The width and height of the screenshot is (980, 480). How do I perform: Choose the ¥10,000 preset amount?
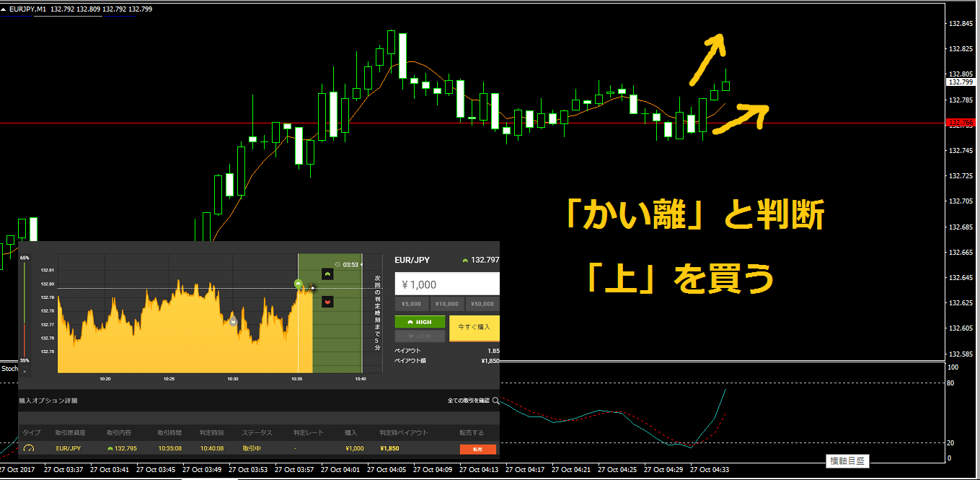coord(447,305)
